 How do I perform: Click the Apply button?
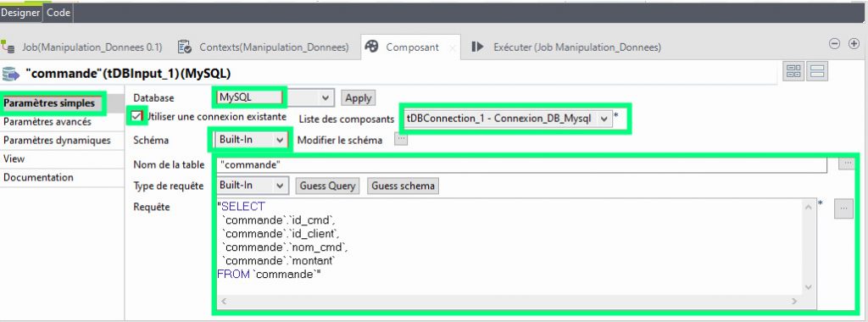(359, 98)
